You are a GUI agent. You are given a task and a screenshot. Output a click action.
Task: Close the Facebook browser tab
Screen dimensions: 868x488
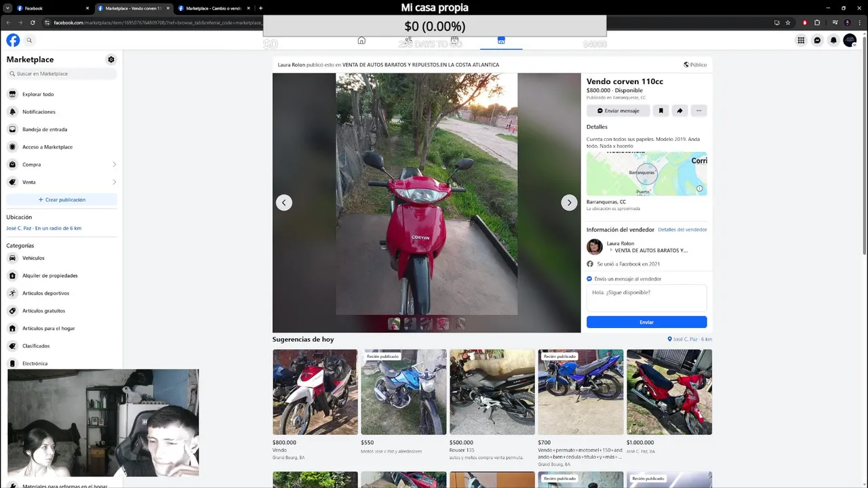point(87,8)
